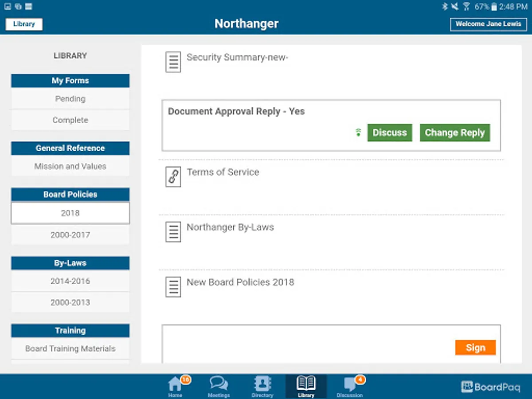Open the Discussion tab
The image size is (532, 399).
click(350, 386)
